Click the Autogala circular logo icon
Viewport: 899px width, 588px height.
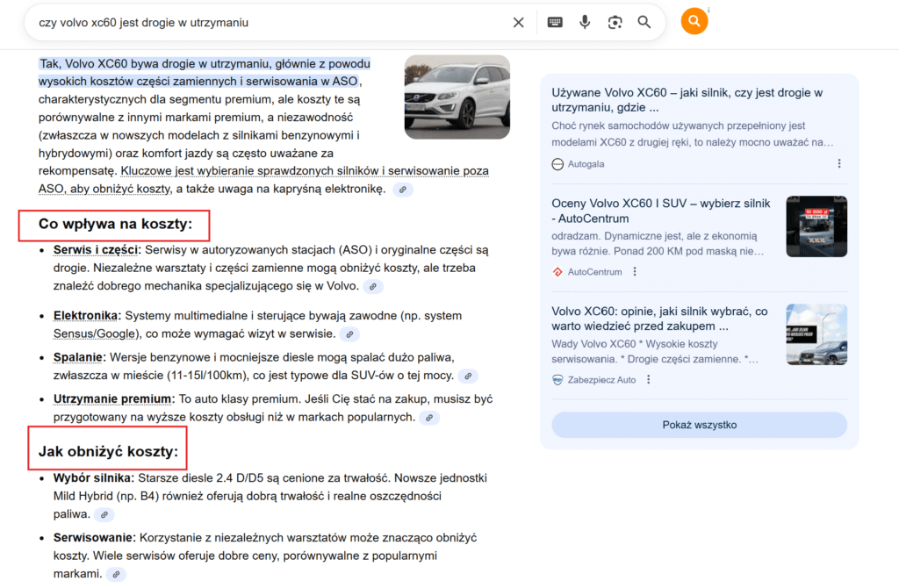tap(557, 163)
